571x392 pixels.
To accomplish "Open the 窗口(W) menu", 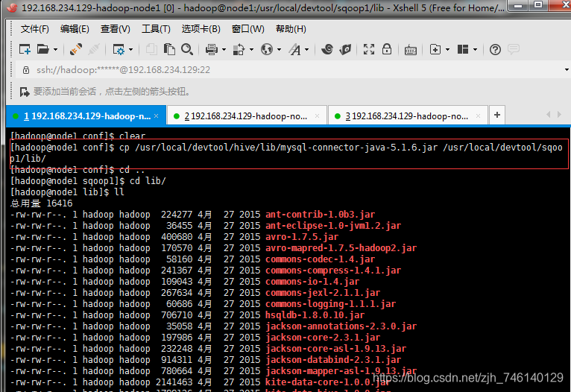I will point(248,29).
